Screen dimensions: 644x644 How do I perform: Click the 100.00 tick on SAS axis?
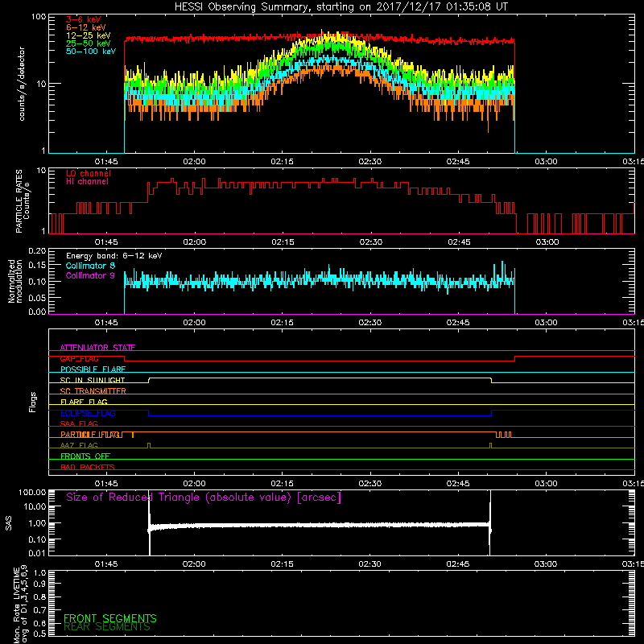coord(32,493)
